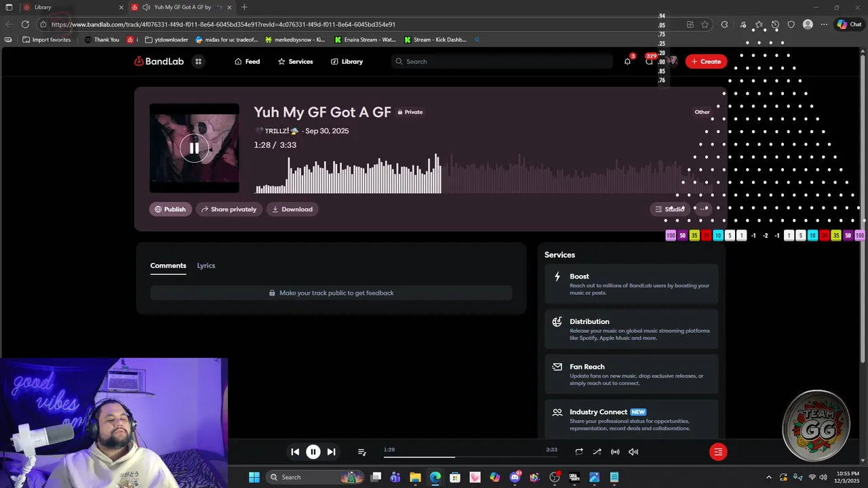Viewport: 868px width, 488px height.
Task: Toggle shuffle in the player bar
Action: (x=597, y=451)
